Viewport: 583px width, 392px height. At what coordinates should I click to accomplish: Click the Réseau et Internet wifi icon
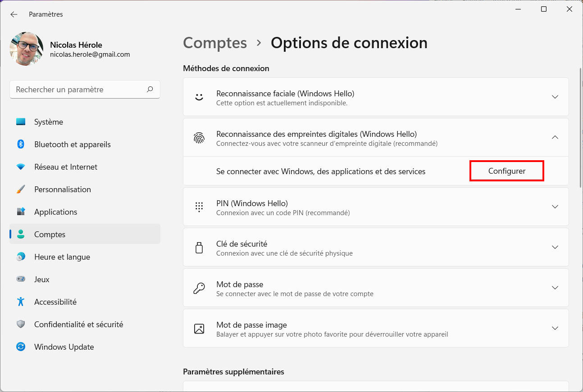(x=21, y=167)
